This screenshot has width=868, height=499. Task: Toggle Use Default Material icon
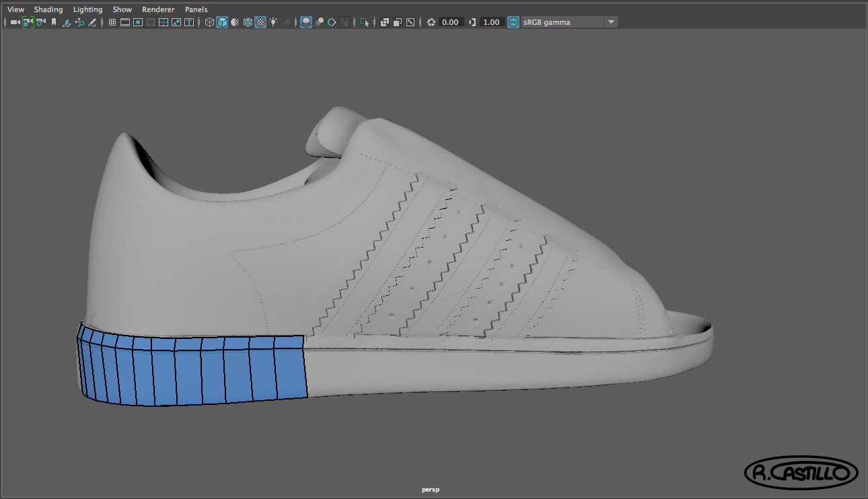point(235,22)
